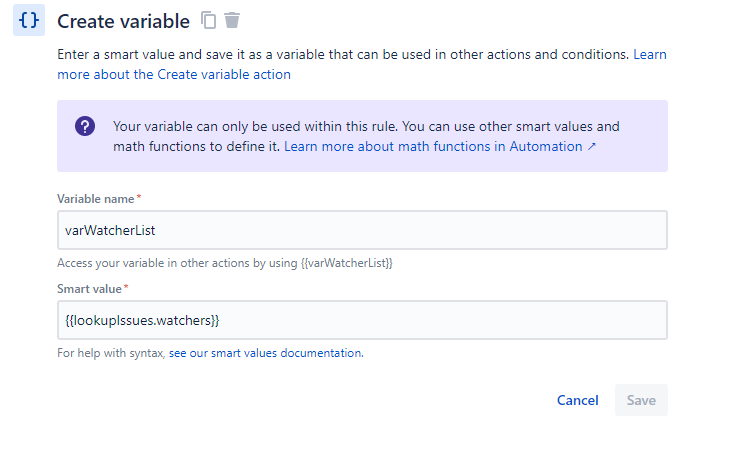
Task: Duplicate this action with the copy icon
Action: pos(209,20)
